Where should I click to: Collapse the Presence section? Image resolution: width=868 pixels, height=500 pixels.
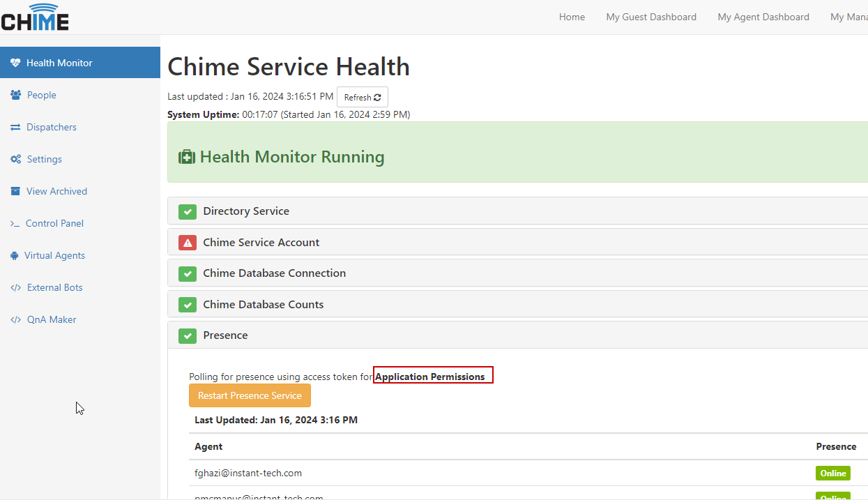(x=517, y=335)
